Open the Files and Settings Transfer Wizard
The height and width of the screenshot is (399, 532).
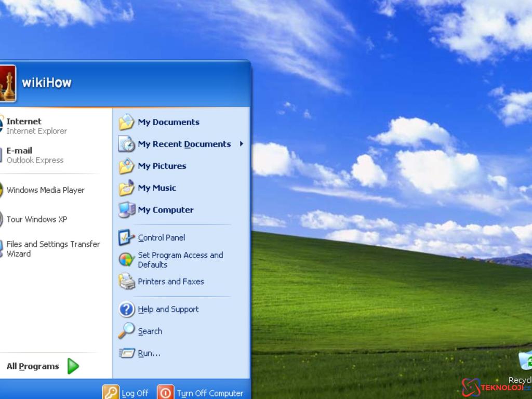pos(52,249)
